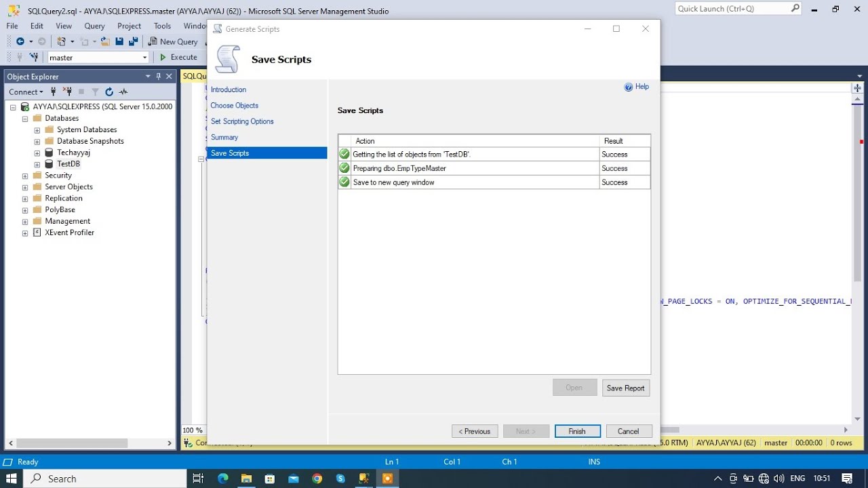Launch Microsoft Edge from taskbar

[x=223, y=479]
